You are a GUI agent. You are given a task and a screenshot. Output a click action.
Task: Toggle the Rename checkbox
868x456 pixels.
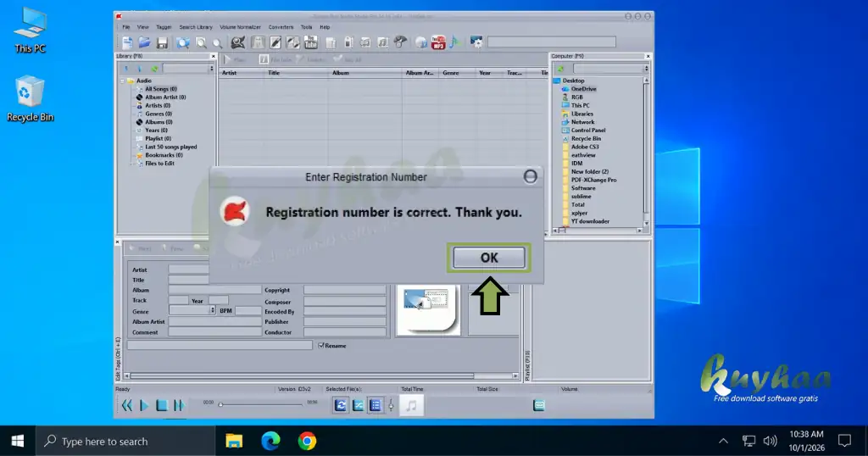click(321, 345)
